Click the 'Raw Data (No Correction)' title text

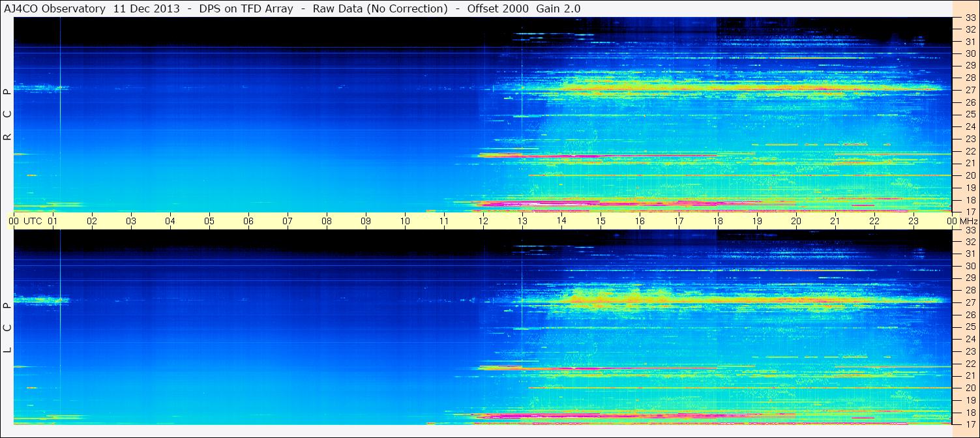coord(380,8)
